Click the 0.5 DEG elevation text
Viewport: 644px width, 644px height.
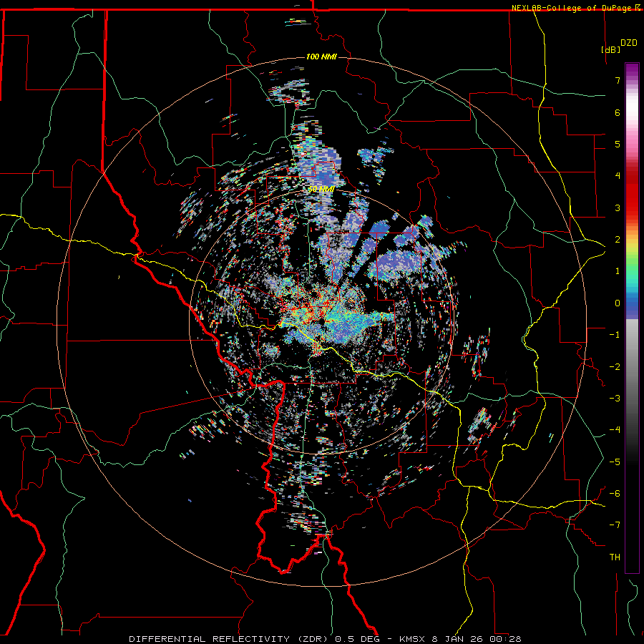[357, 639]
